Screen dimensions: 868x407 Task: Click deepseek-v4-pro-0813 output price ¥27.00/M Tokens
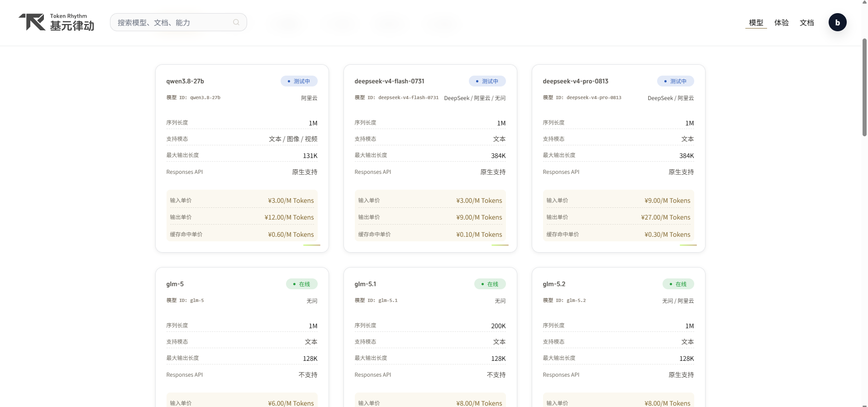666,217
